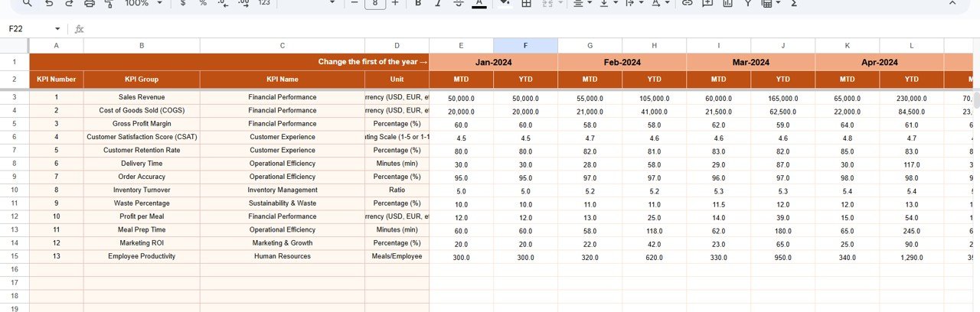Increase the font size with plus button
The width and height of the screenshot is (980, 312).
pyautogui.click(x=395, y=3)
